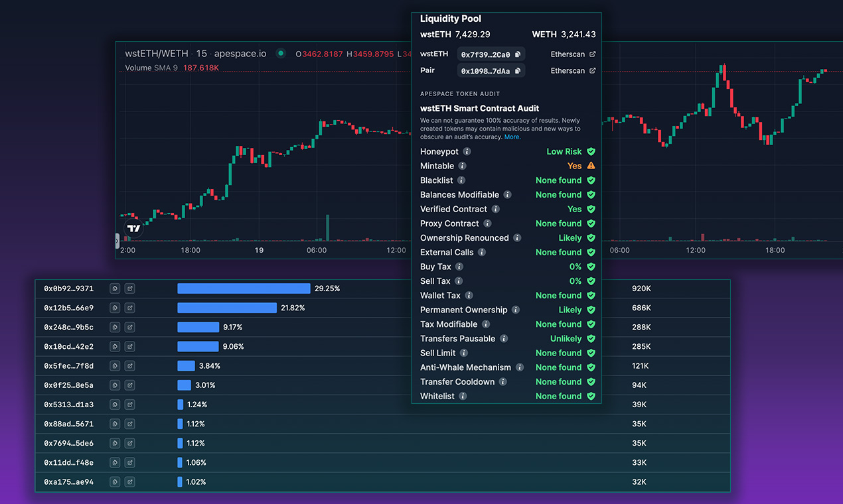Open 0x12b5…66e9 in external explorer
Image resolution: width=843 pixels, height=504 pixels.
pyautogui.click(x=130, y=308)
